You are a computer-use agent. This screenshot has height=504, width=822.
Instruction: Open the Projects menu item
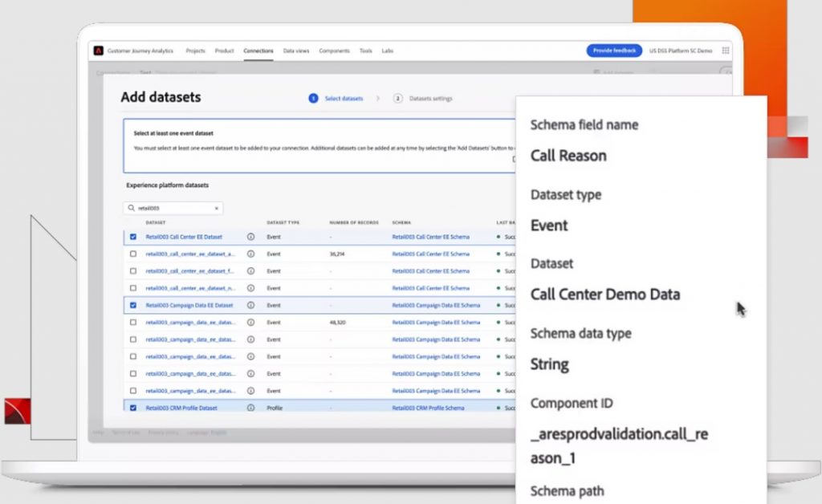pos(196,51)
